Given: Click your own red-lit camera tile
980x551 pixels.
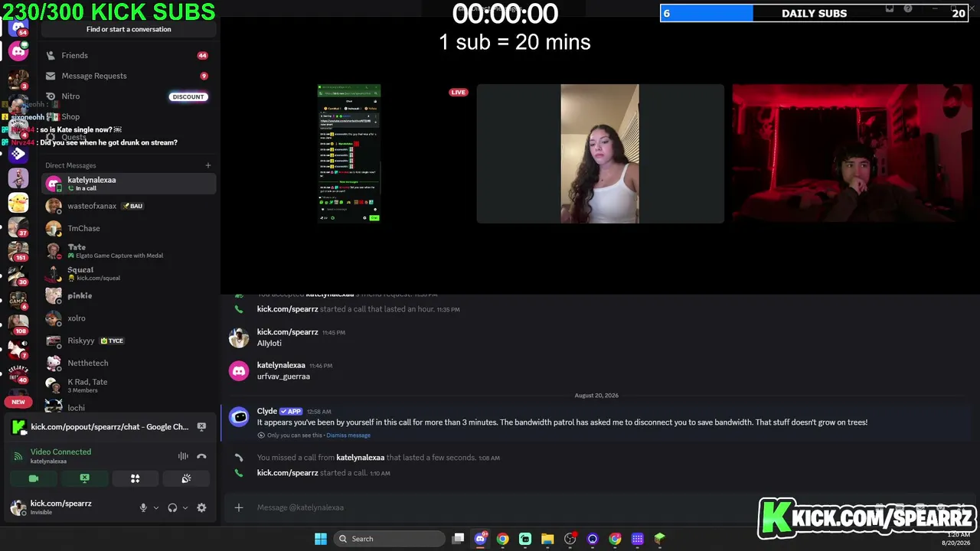Looking at the screenshot, I should point(852,154).
